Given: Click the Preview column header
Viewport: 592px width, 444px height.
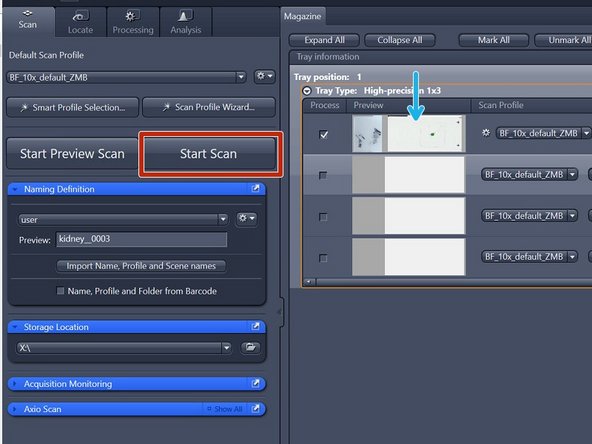Looking at the screenshot, I should coord(409,105).
